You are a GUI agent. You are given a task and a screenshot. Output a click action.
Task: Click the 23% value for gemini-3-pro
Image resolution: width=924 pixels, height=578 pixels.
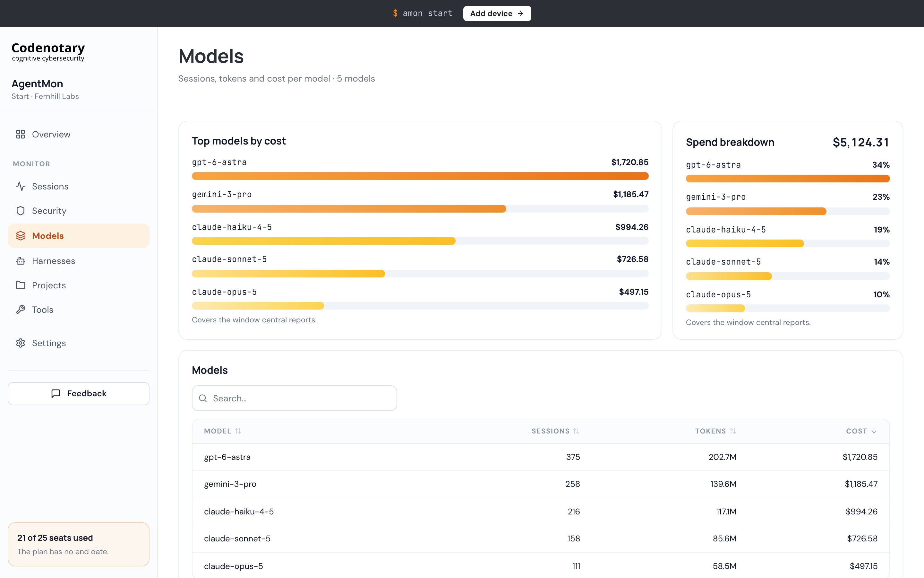coord(881,197)
